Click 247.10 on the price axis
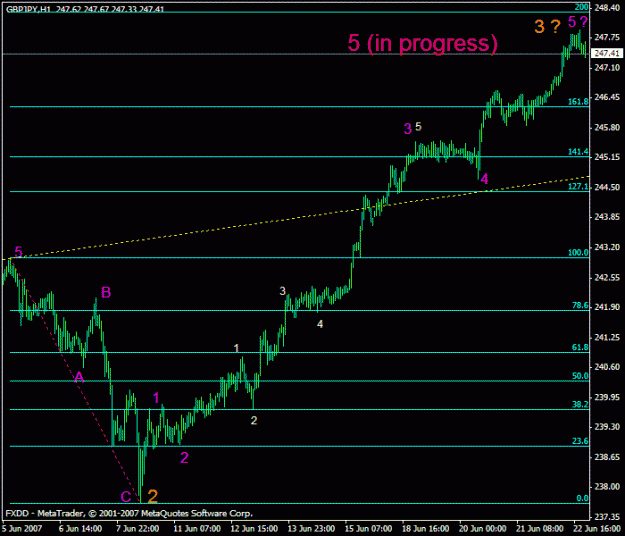Screen dimensions: 625x536 point(607,67)
